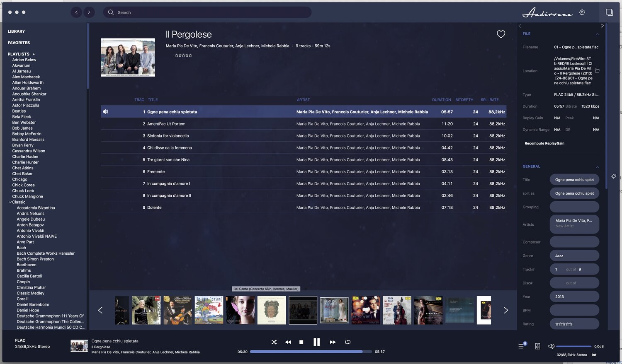Sort tracks by DURATION column
This screenshot has width=622, height=364.
coord(441,100)
